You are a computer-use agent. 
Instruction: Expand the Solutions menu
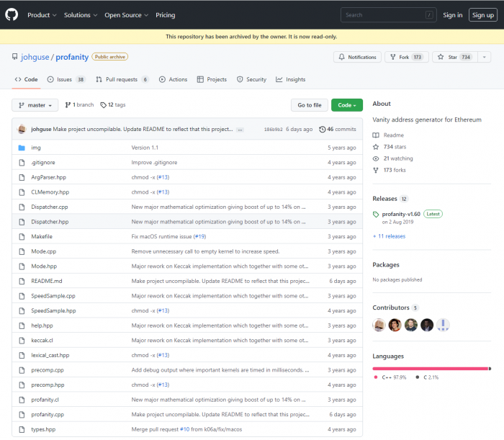pyautogui.click(x=81, y=15)
